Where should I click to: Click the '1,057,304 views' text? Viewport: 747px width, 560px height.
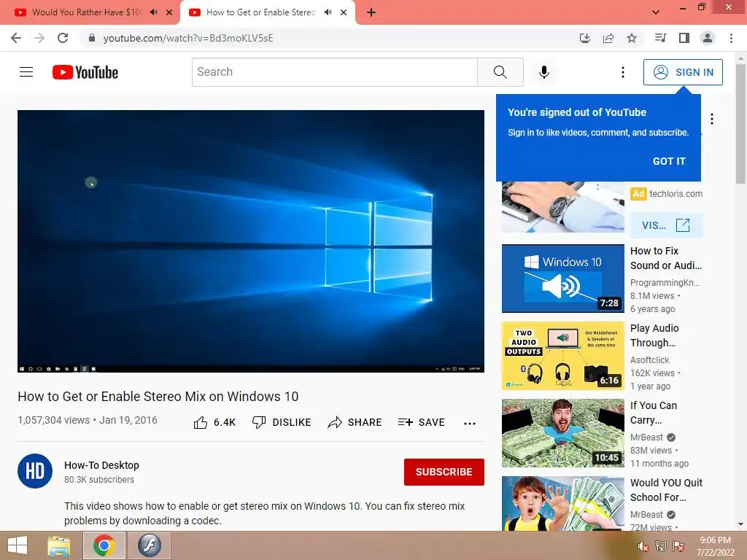tap(53, 420)
